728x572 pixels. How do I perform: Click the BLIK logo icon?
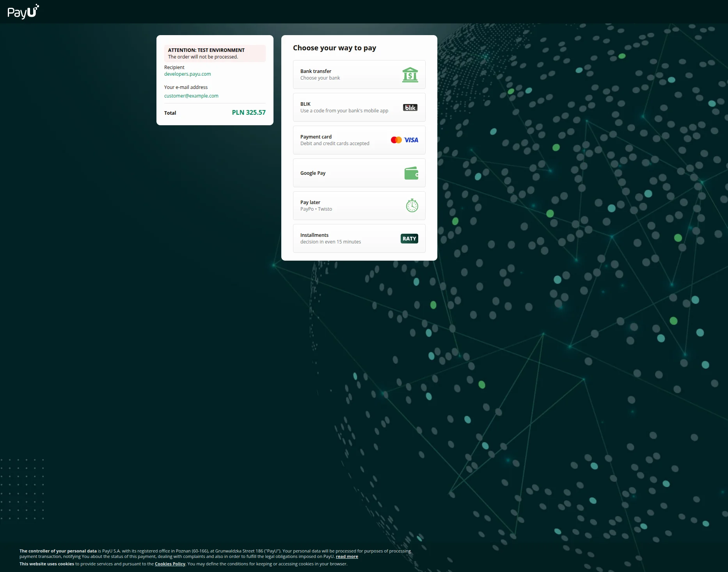[x=410, y=107]
